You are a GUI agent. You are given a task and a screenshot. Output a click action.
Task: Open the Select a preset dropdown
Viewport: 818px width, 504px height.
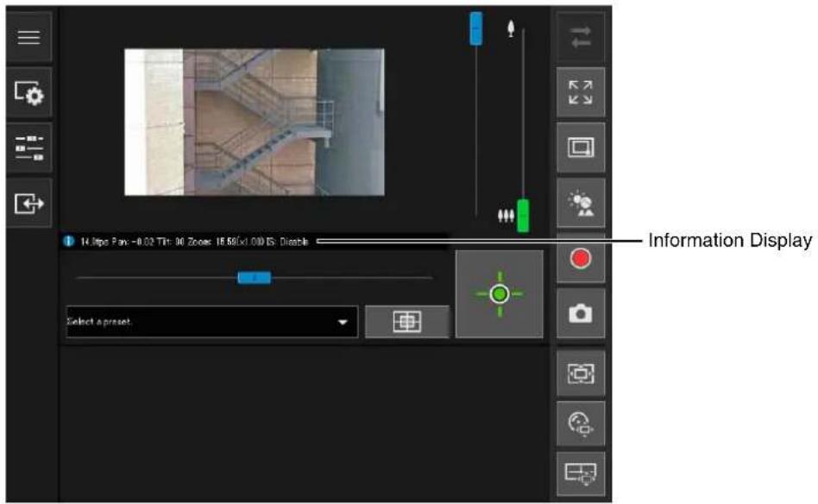(212, 321)
